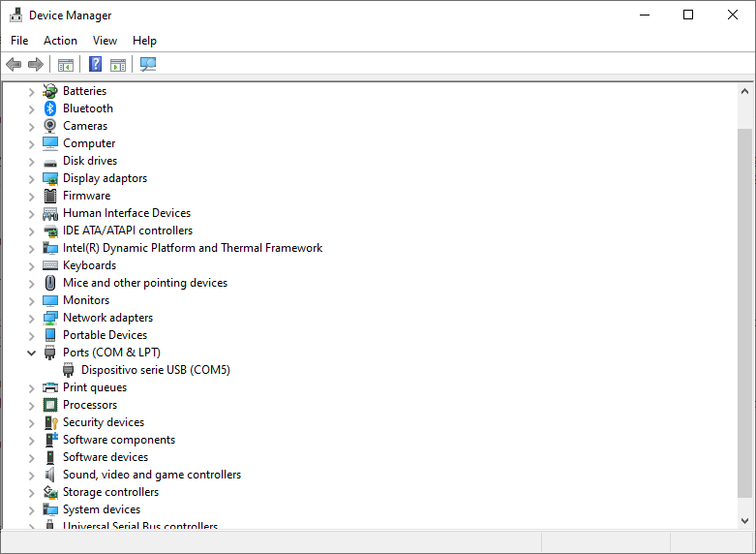The image size is (756, 554).
Task: Open the Help menu
Action: point(144,41)
